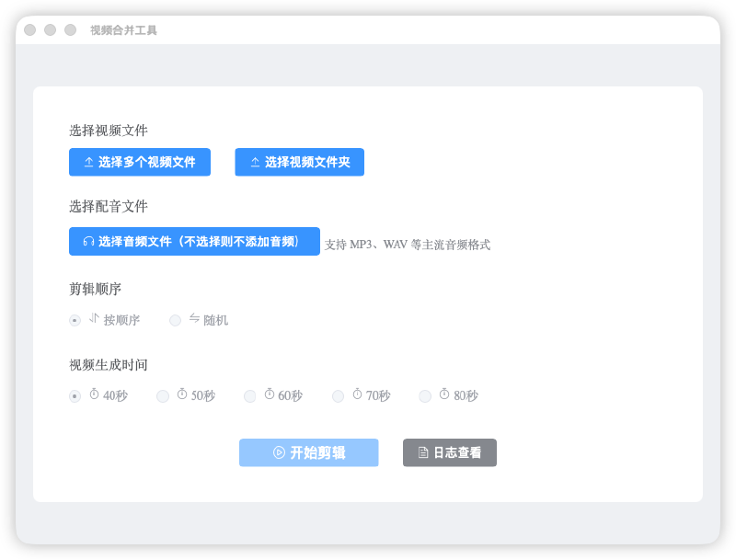736x560 pixels.
Task: Choose 50秒 video duration radio
Action: (x=163, y=396)
